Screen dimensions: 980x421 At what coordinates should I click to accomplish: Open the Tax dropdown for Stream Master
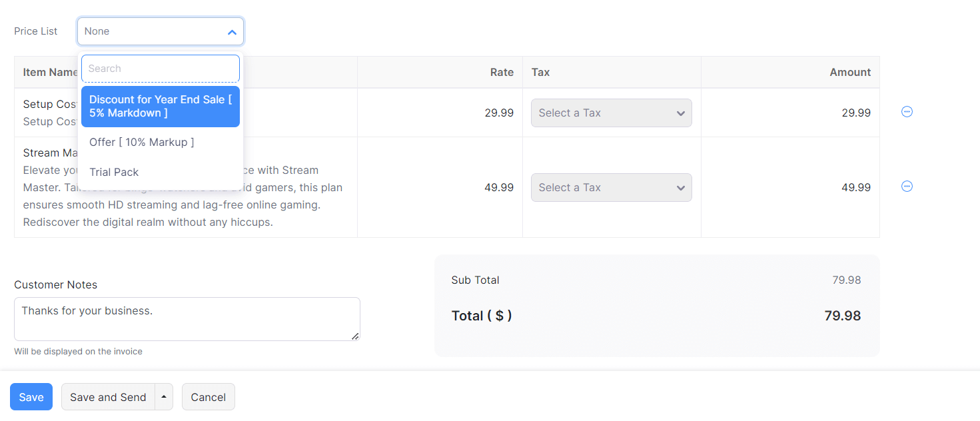point(611,188)
